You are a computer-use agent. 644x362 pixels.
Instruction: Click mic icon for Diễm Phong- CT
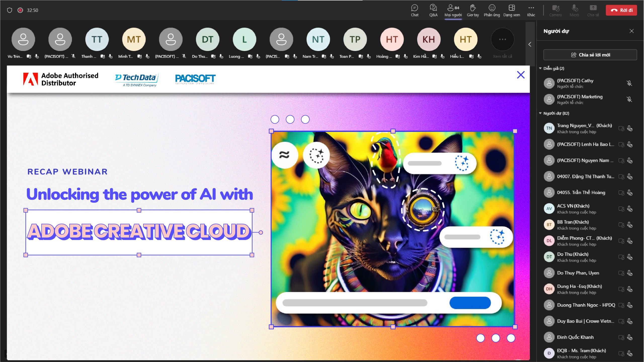click(x=630, y=241)
